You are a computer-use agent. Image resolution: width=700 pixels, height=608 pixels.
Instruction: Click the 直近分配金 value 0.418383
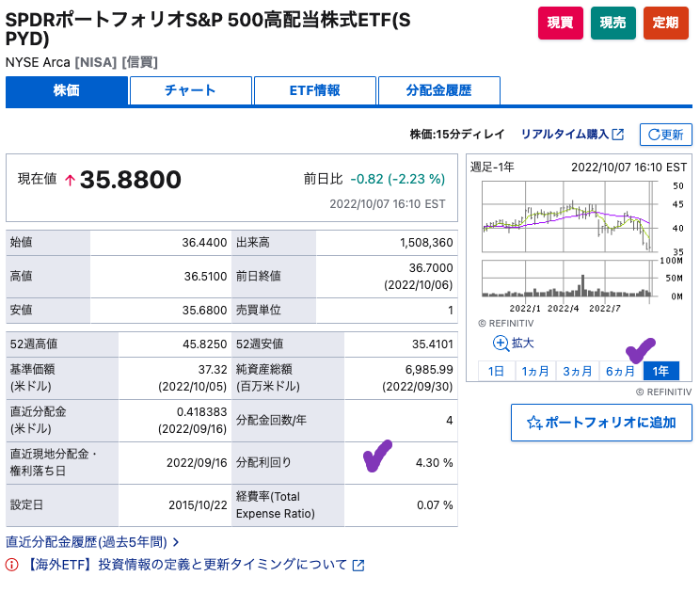pos(201,412)
